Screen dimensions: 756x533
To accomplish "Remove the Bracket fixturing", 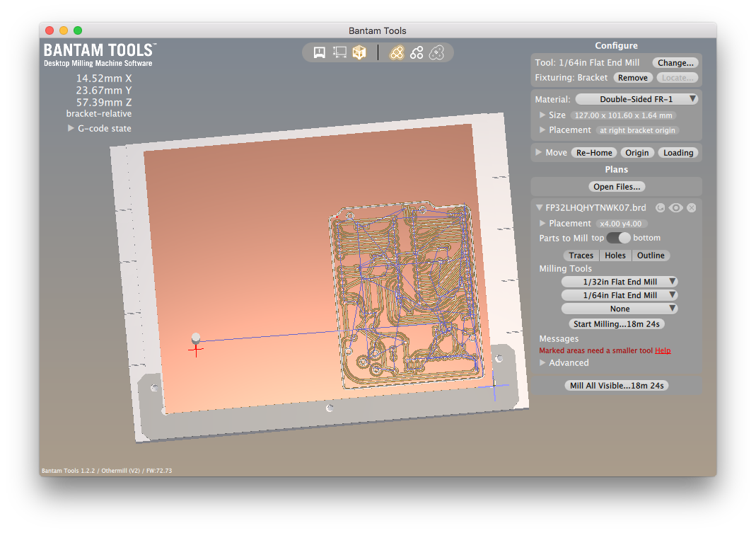I will point(632,78).
